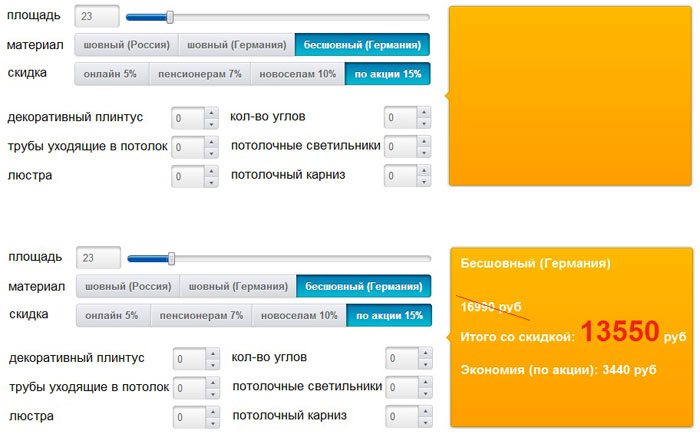Increase потолочные светильники in bottom calculator
700x434 pixels.
[426, 382]
